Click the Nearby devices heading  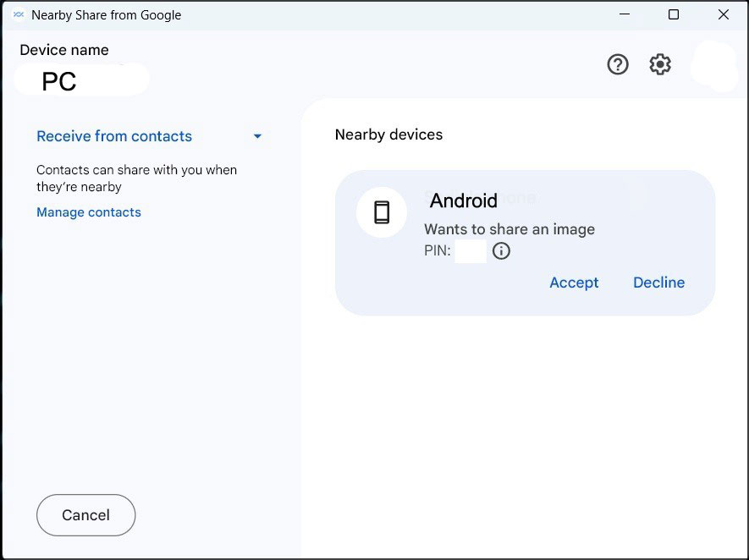[x=388, y=135]
